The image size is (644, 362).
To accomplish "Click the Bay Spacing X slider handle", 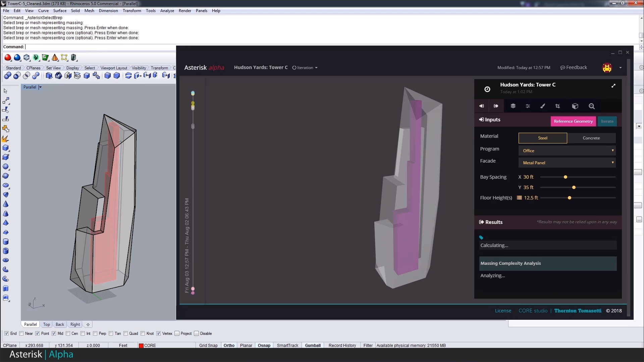I will (x=566, y=177).
